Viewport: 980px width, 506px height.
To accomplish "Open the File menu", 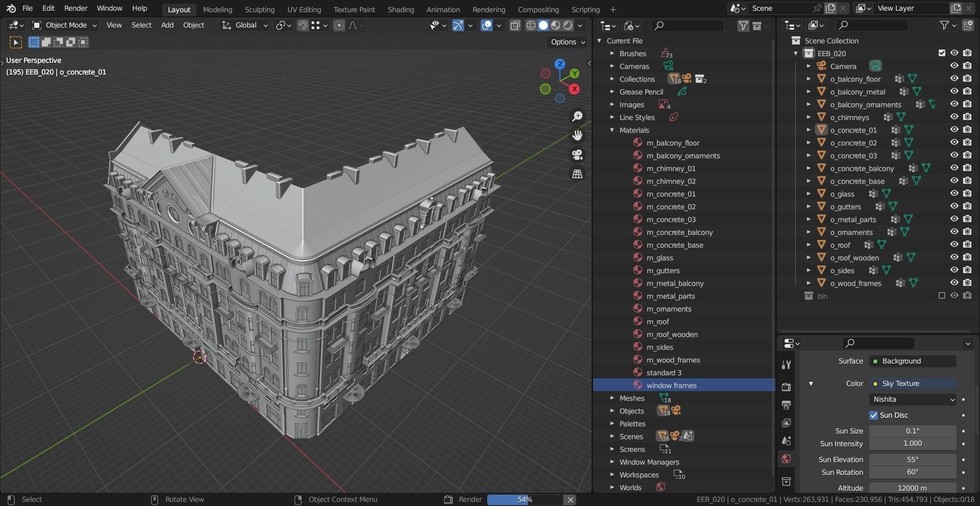I will 28,9.
